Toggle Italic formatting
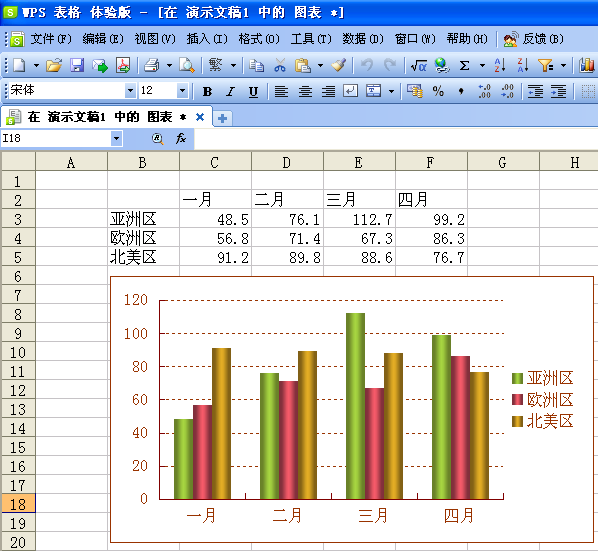This screenshot has width=598, height=551. [230, 92]
